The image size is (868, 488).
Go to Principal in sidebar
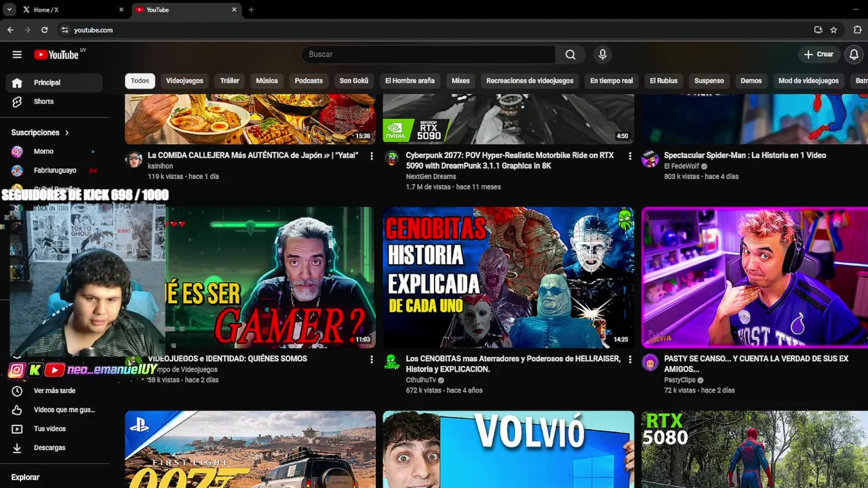[54, 83]
